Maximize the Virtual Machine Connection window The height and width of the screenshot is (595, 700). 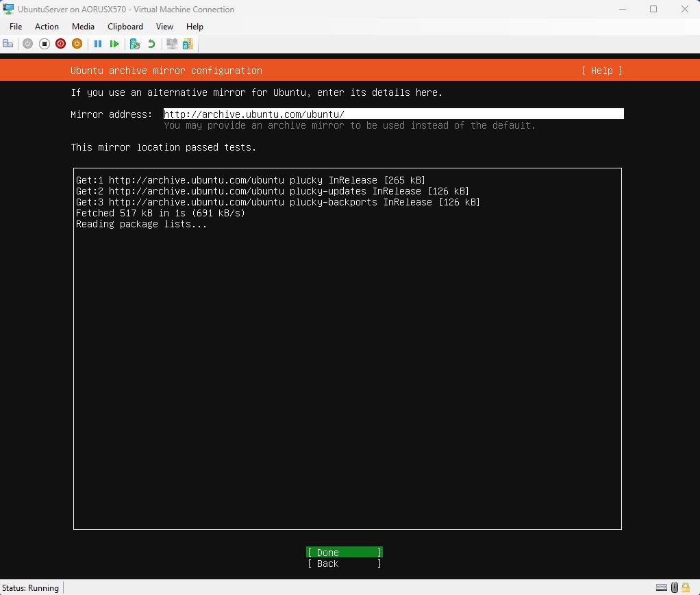653,9
